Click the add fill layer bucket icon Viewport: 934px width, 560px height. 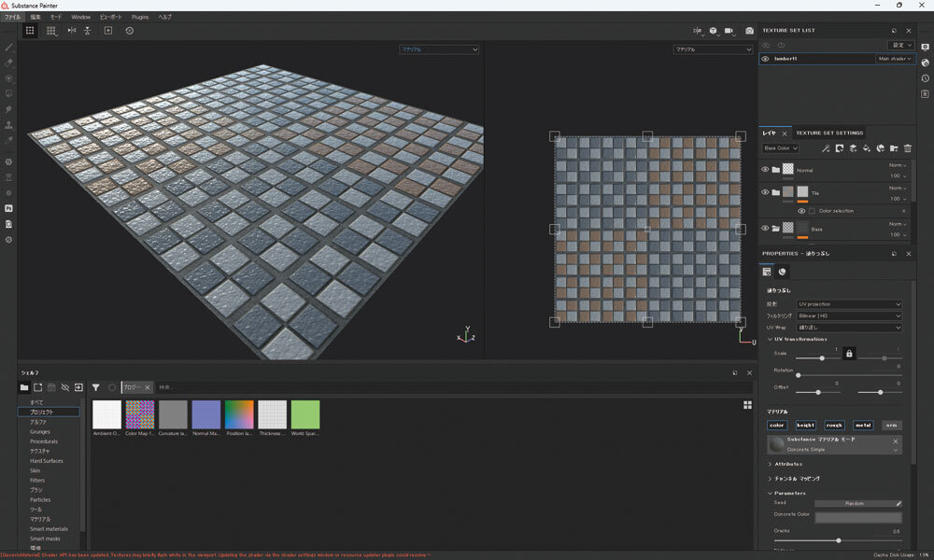[x=866, y=148]
